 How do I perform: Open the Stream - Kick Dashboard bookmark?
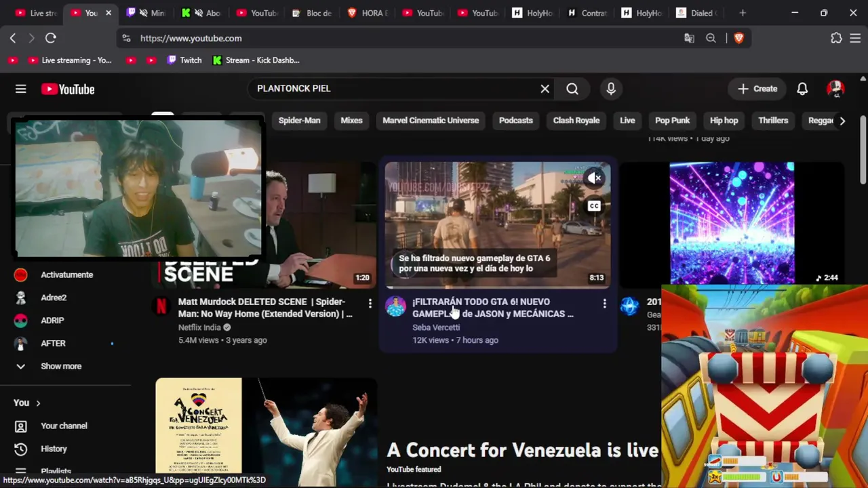pyautogui.click(x=256, y=60)
